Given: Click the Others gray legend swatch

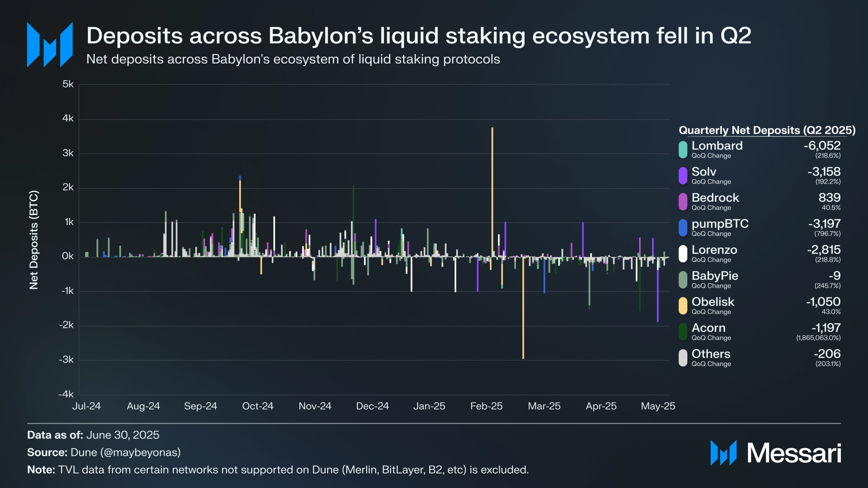Looking at the screenshot, I should click(683, 358).
